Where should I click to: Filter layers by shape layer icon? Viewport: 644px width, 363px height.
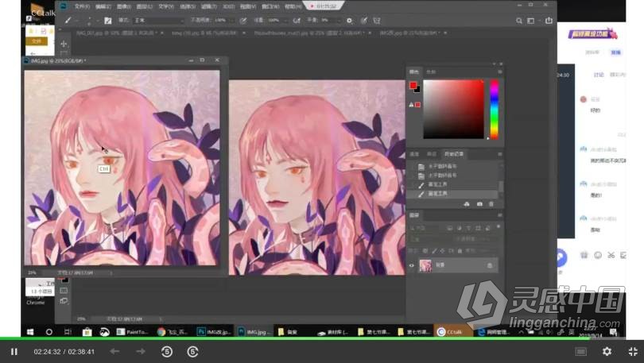tap(478, 228)
